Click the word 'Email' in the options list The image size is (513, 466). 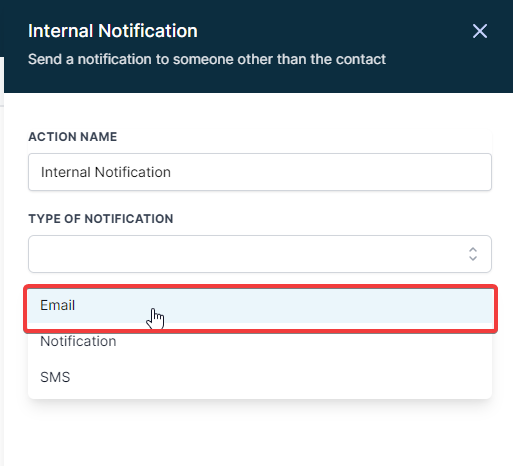point(57,305)
